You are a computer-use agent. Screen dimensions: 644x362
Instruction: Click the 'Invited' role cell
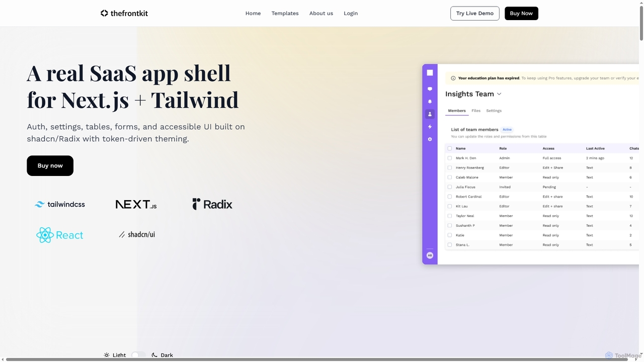[505, 187]
